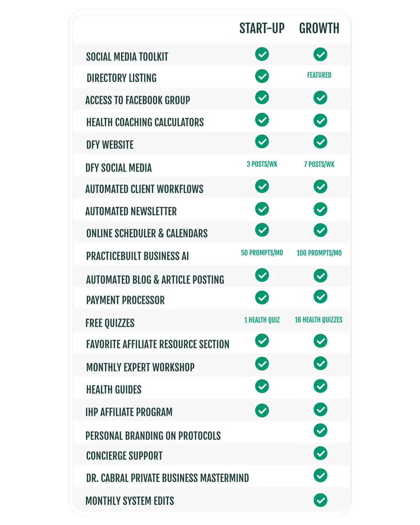Click Start-Up checkmark for Online Scheduler & Calendars

click(262, 230)
